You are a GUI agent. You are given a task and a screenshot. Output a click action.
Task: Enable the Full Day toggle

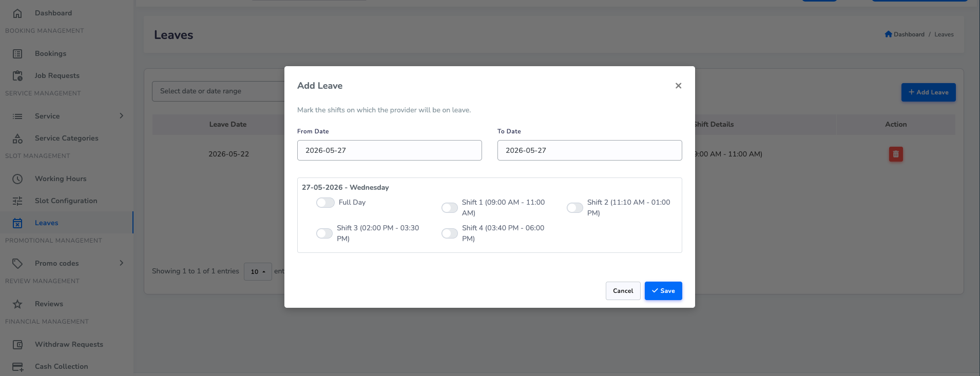tap(325, 203)
